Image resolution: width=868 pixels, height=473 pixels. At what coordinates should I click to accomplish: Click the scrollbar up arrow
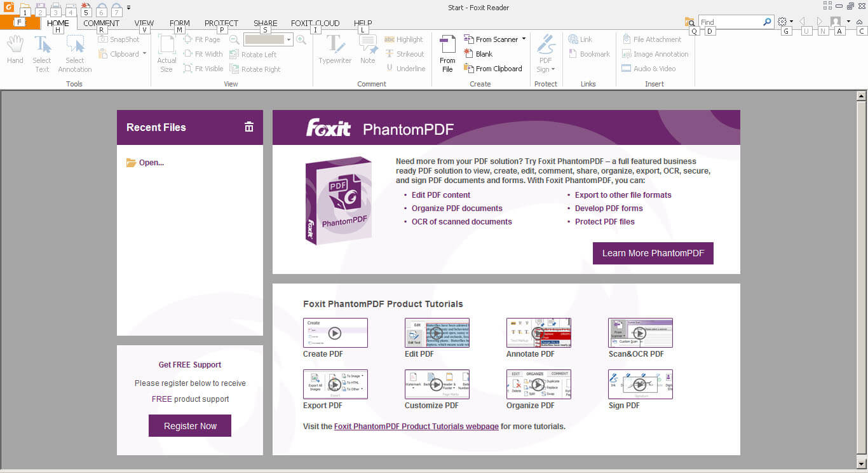tap(862, 97)
